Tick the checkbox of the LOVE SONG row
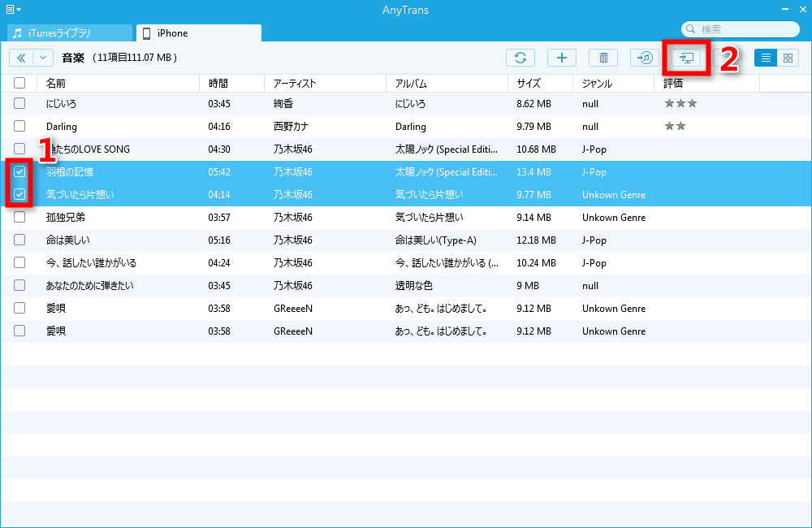Screen dimensions: 812x528 19,149
